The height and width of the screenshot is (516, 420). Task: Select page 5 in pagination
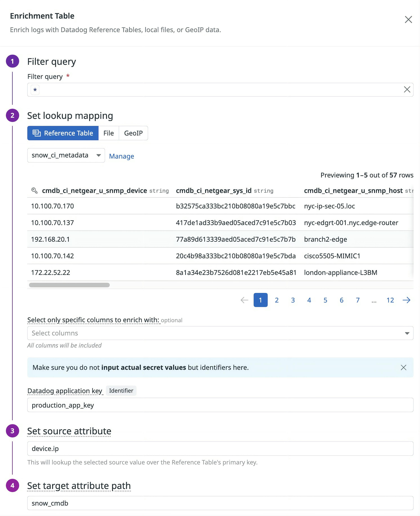pos(325,300)
